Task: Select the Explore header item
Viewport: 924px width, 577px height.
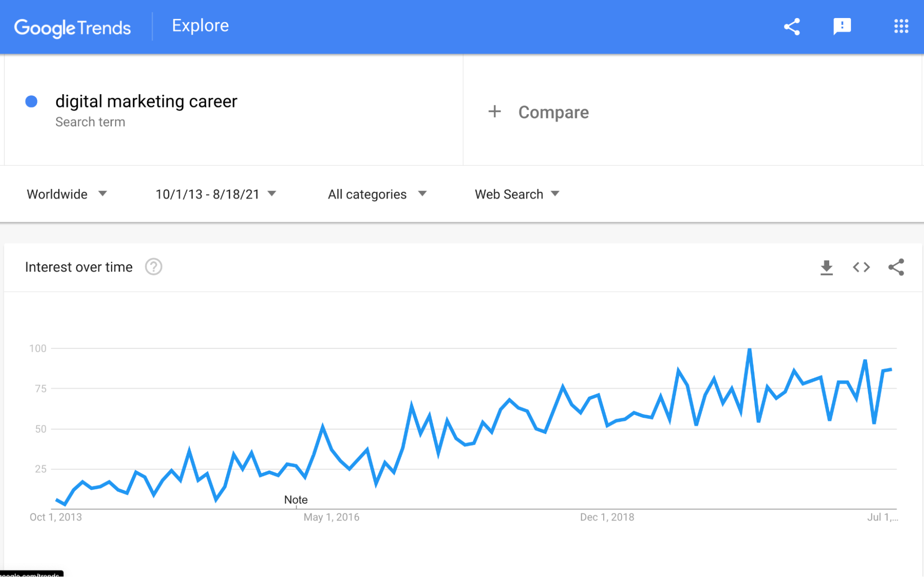Action: tap(200, 26)
